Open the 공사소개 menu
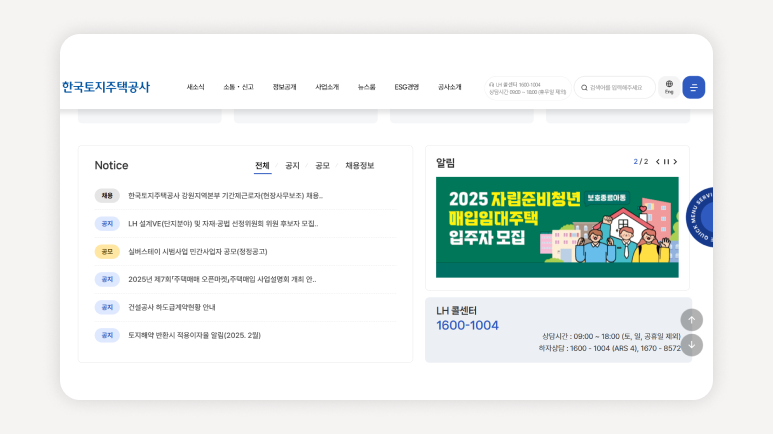Screen dimensions: 773x434 coord(450,87)
